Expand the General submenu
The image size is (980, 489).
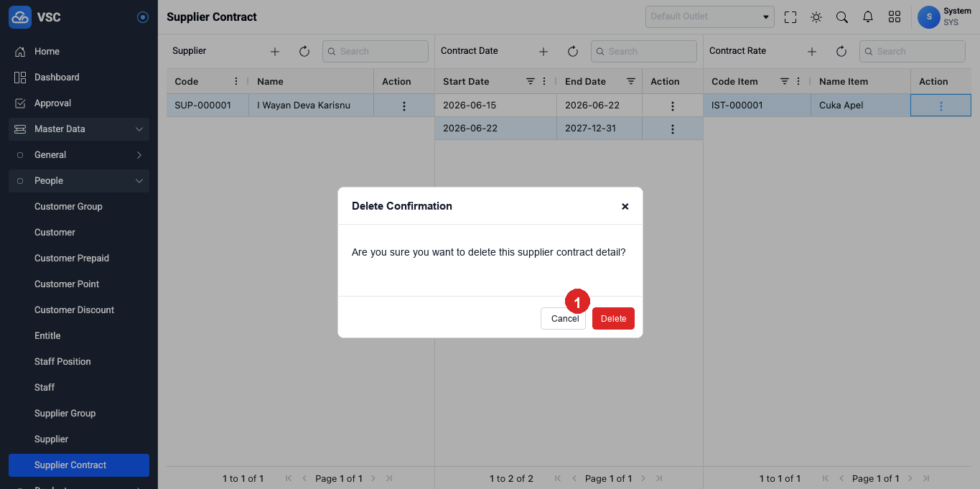(x=79, y=155)
